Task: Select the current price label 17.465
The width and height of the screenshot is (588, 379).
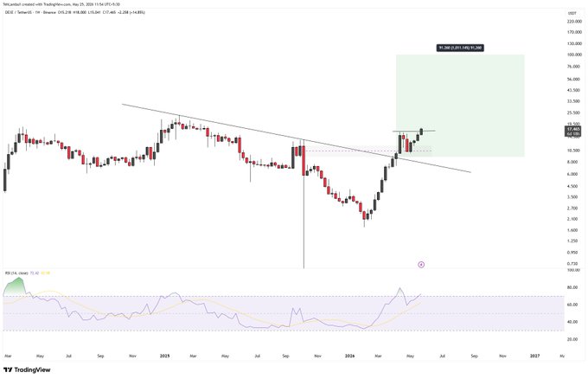Action: pyautogui.click(x=573, y=129)
